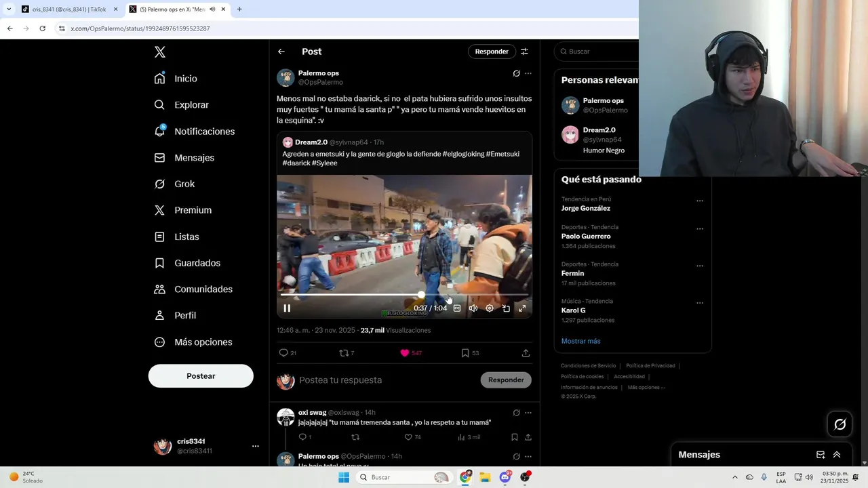Click the X logo in sidebar
Screen dimensions: 868x488
click(159, 52)
